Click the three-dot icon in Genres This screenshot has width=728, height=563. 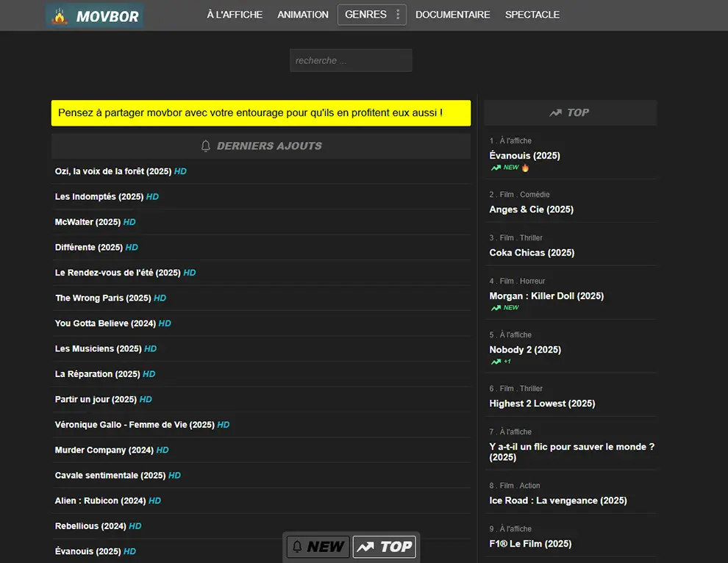(398, 15)
